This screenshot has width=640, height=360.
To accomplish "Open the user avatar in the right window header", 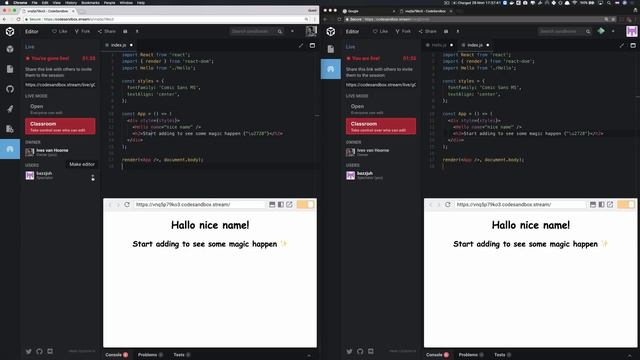I will (x=632, y=31).
